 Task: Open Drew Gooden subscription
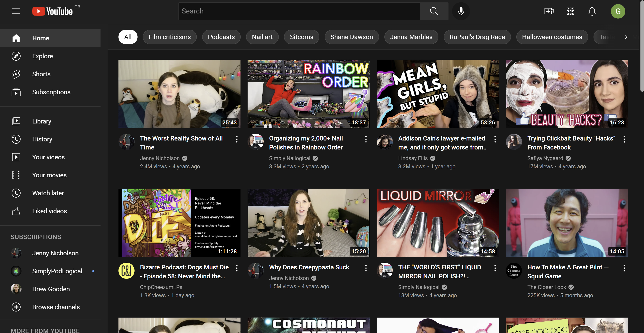50,289
